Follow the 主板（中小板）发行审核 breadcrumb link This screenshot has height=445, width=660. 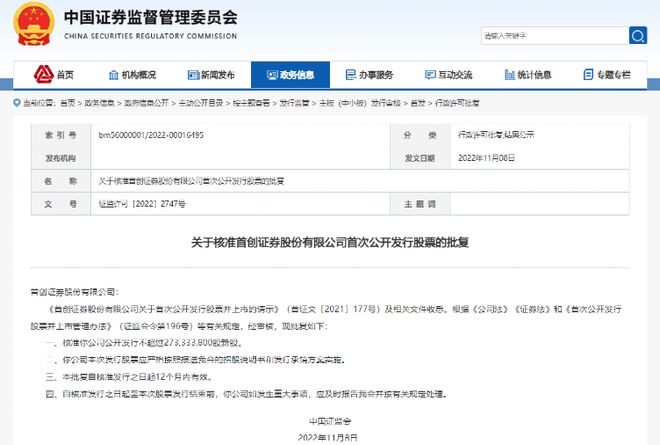(x=360, y=103)
